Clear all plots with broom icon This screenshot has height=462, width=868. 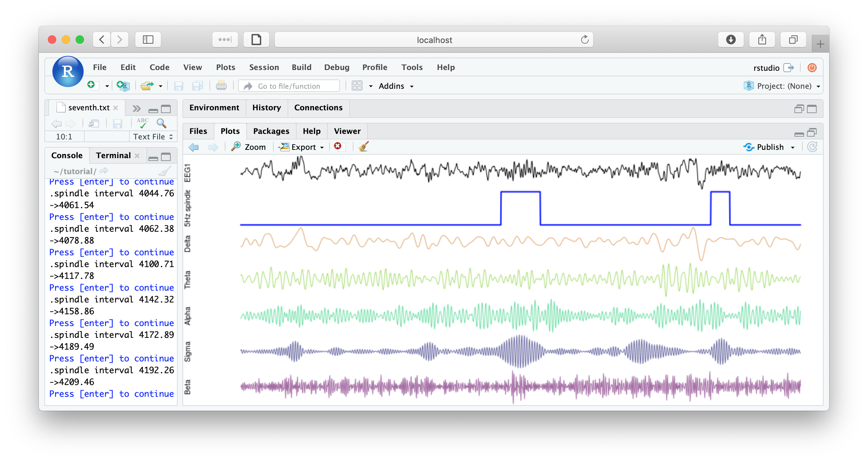tap(363, 147)
